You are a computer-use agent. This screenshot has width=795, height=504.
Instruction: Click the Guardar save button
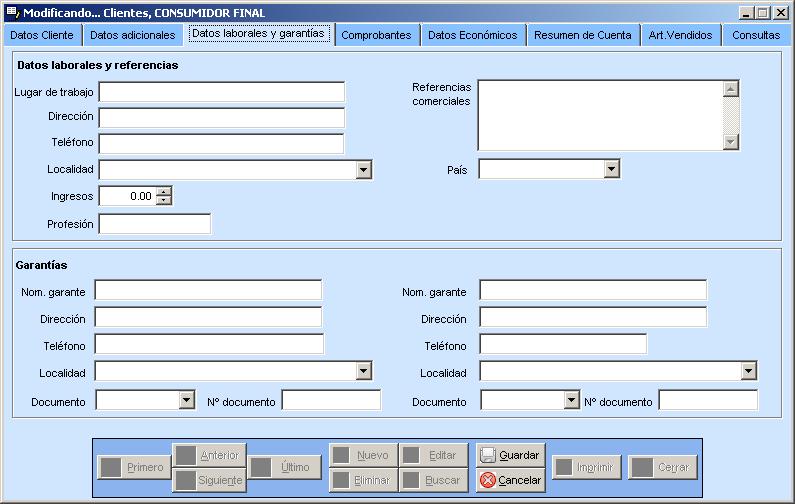click(x=510, y=455)
